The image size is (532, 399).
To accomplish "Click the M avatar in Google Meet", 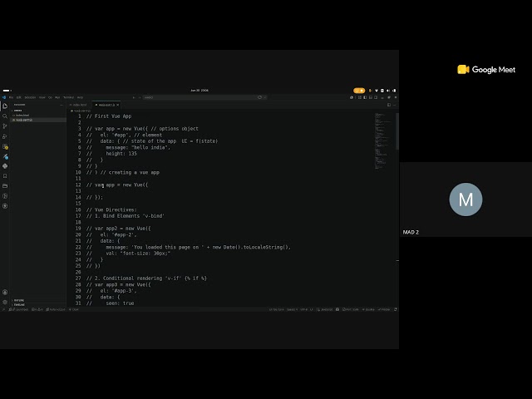I will (465, 199).
